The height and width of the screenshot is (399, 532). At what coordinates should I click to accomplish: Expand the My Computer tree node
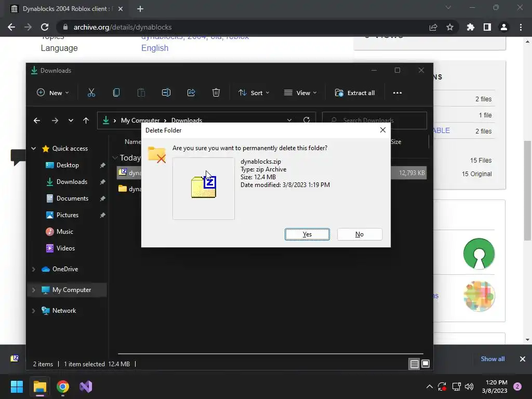pos(34,290)
